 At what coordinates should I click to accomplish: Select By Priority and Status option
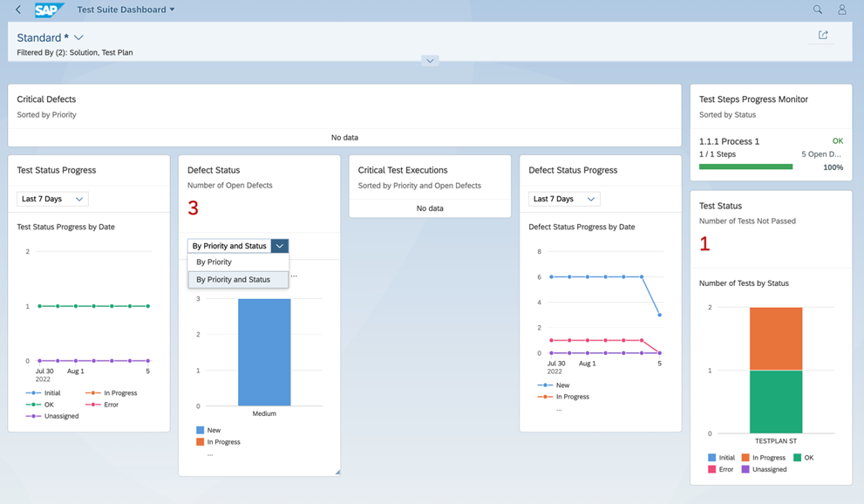237,280
